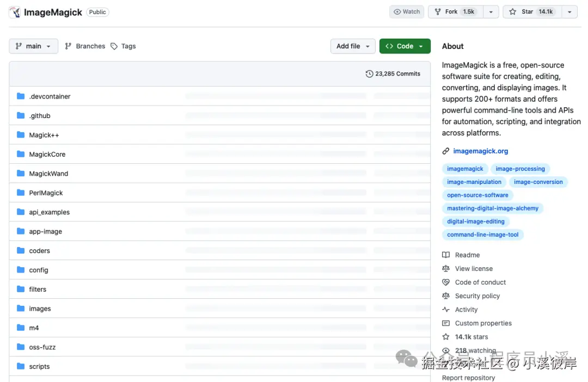Click the Report repository link

click(x=468, y=378)
